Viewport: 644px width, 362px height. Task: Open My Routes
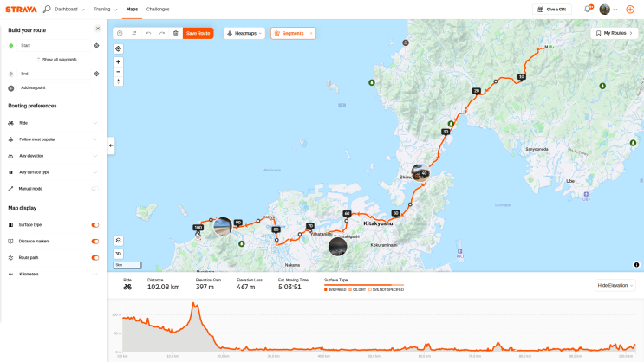point(615,33)
